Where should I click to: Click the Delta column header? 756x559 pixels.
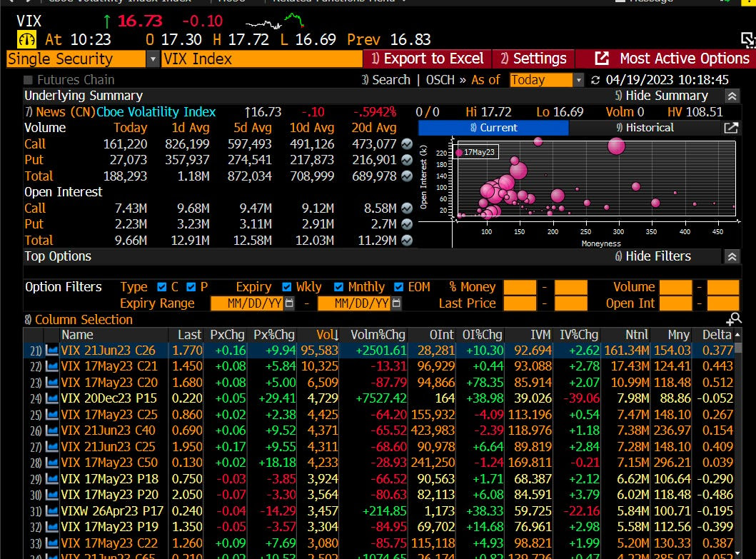click(717, 335)
